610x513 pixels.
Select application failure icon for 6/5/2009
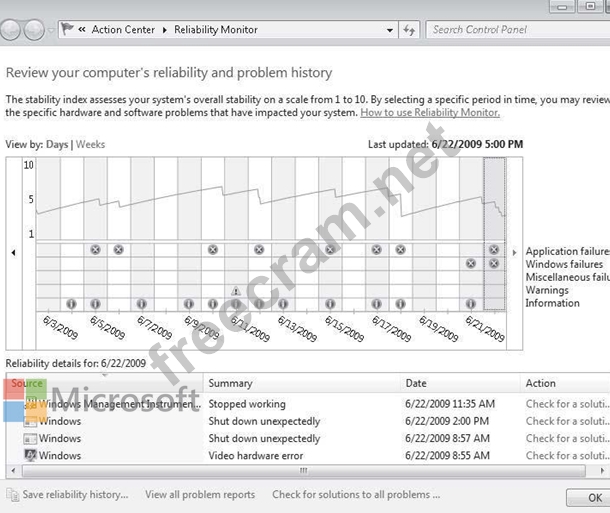point(95,250)
